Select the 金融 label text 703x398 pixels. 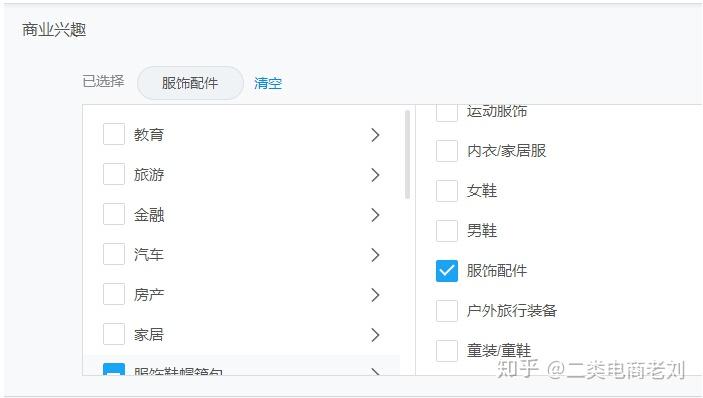pyautogui.click(x=149, y=215)
